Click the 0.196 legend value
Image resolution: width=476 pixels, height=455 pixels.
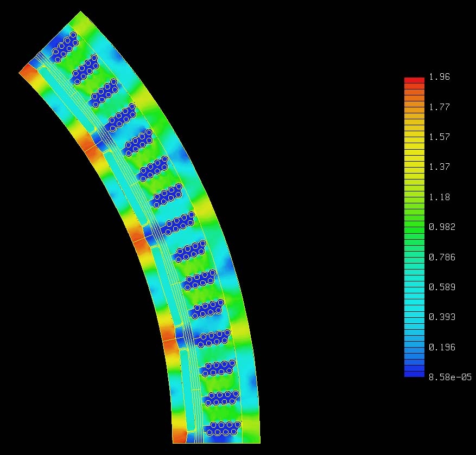pyautogui.click(x=441, y=347)
